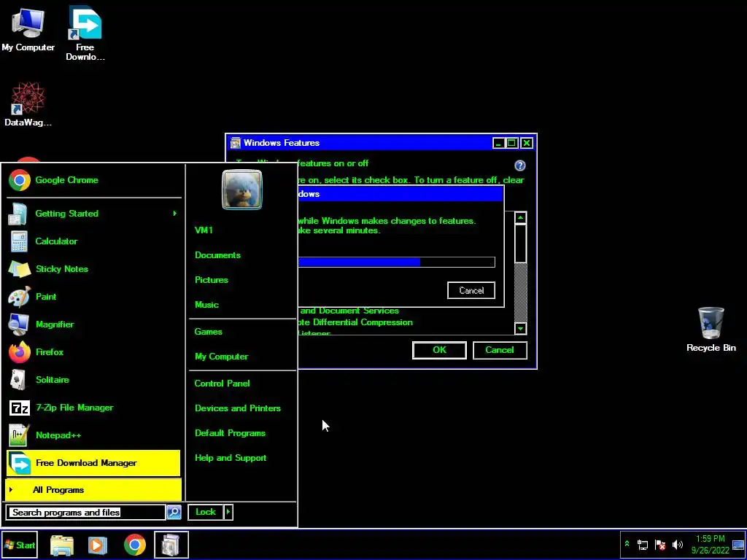Screen dimensions: 747x560
Task: Select the DataWag desktop shortcut
Action: point(28,104)
